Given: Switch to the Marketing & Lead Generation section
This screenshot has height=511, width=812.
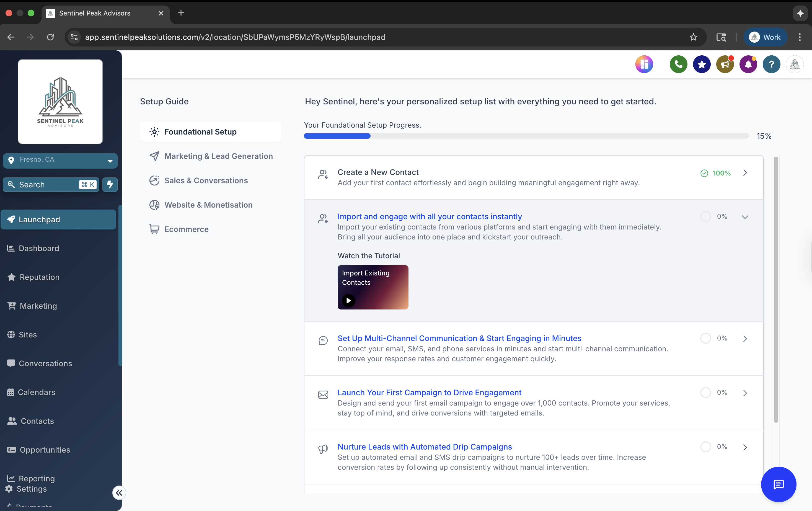Looking at the screenshot, I should coord(219,156).
